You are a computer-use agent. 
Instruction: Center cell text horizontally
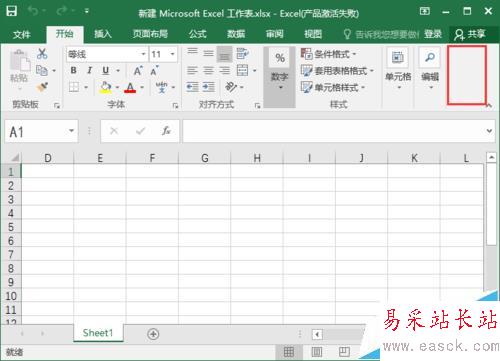208,70
